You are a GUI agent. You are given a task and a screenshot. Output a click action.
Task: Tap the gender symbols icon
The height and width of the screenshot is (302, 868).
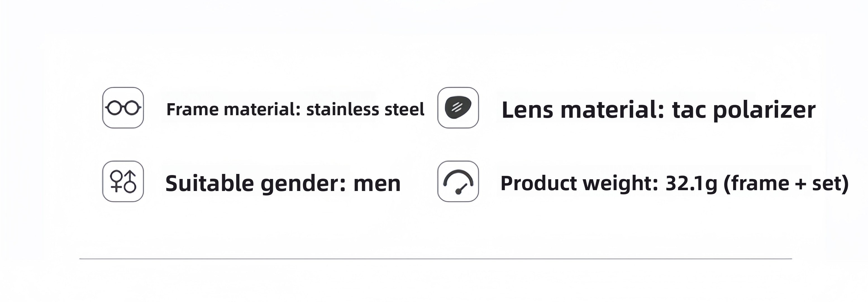(x=123, y=181)
